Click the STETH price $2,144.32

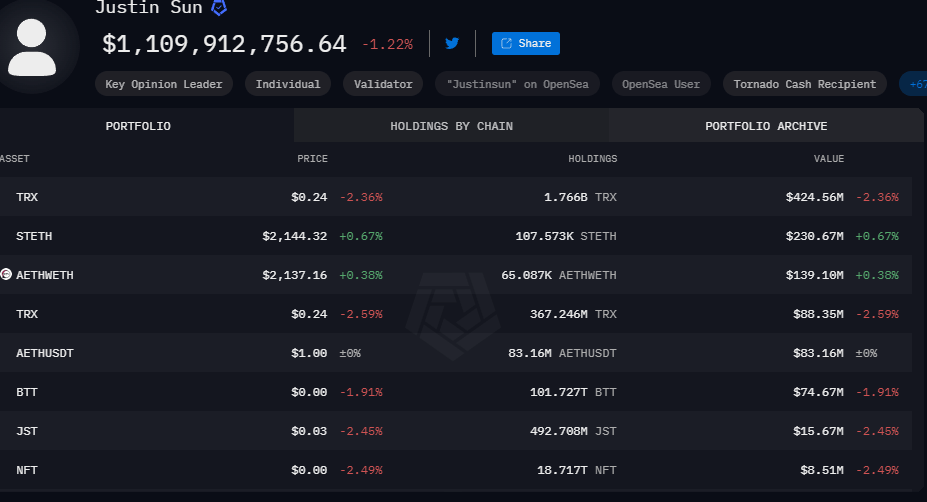(294, 236)
